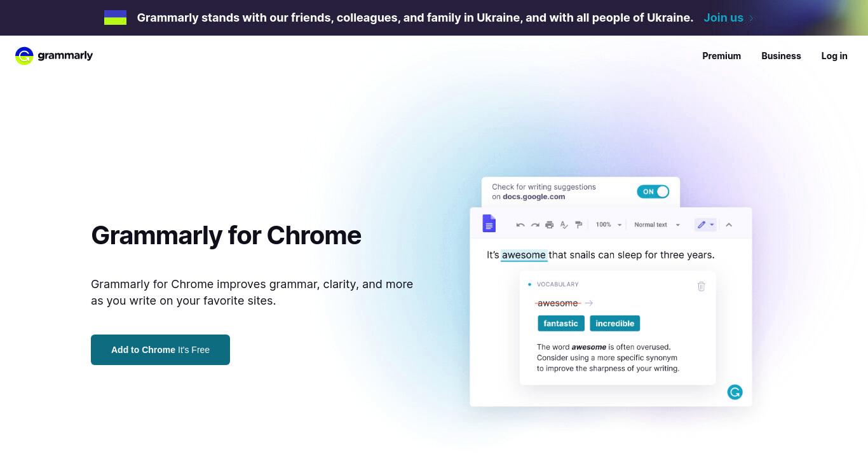Open the pencil editing mode dropdown
The image size is (868, 463).
coord(705,225)
